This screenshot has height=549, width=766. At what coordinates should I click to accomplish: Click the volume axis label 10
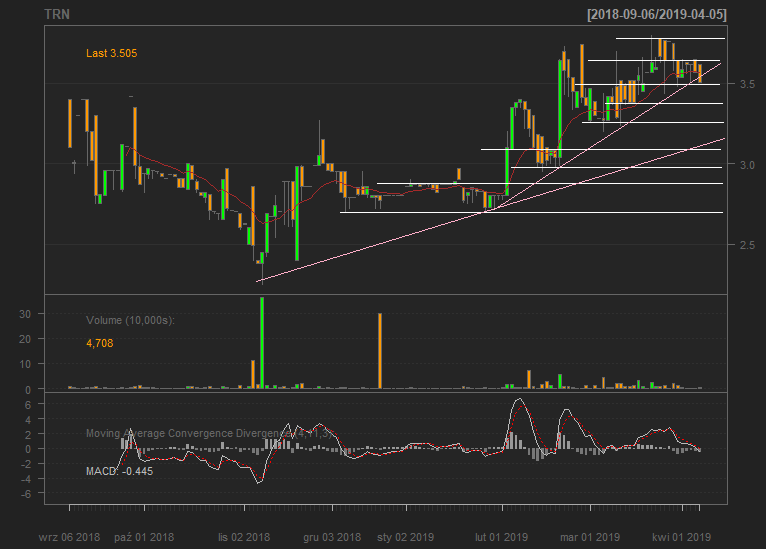(x=25, y=364)
